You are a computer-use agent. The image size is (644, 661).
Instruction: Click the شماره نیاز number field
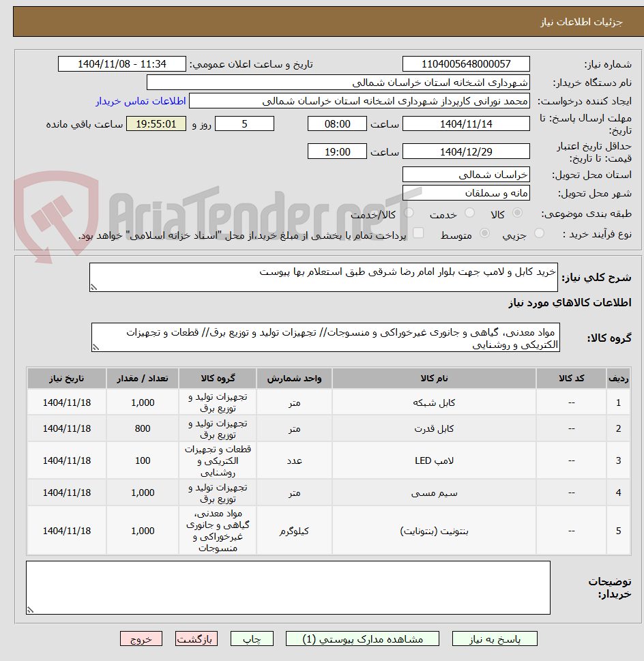coord(466,64)
